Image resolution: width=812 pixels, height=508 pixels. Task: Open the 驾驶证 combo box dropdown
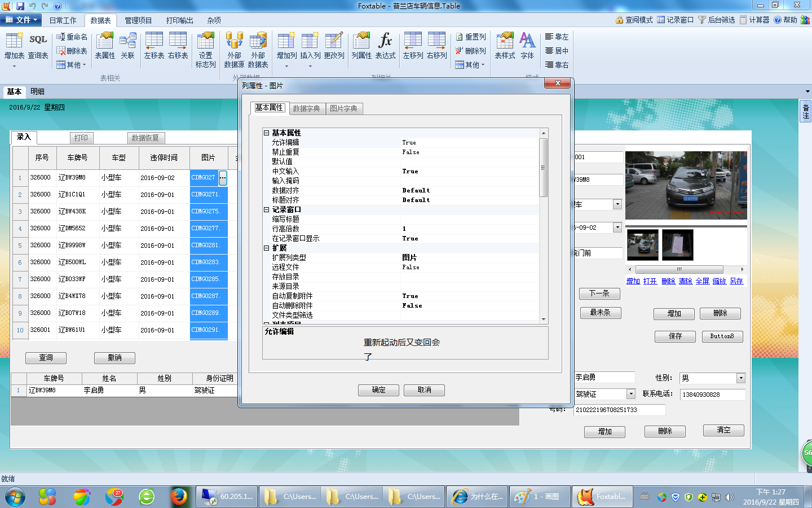[x=631, y=394]
